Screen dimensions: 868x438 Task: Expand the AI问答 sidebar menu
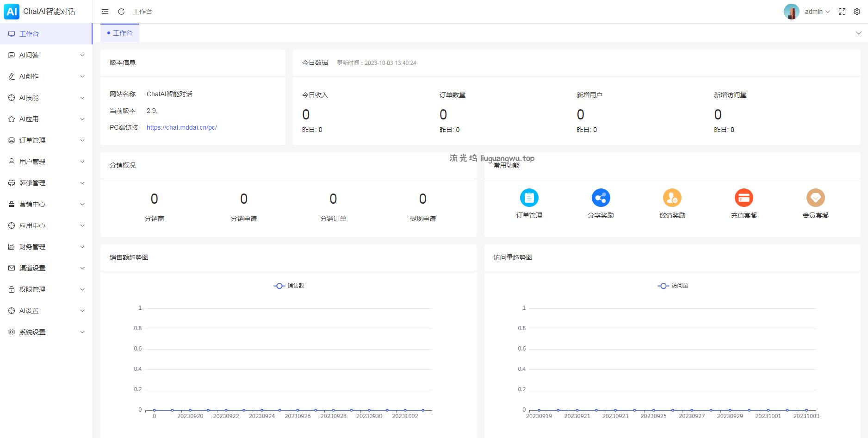click(x=46, y=55)
